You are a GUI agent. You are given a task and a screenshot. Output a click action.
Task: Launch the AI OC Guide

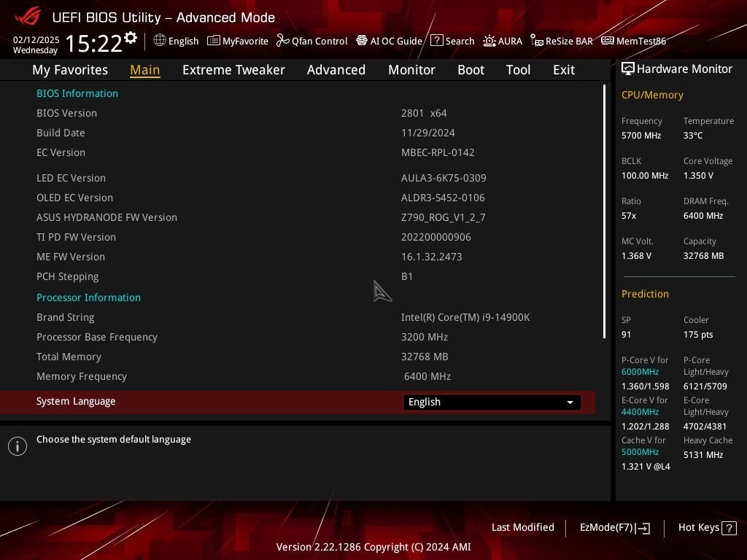tap(390, 41)
